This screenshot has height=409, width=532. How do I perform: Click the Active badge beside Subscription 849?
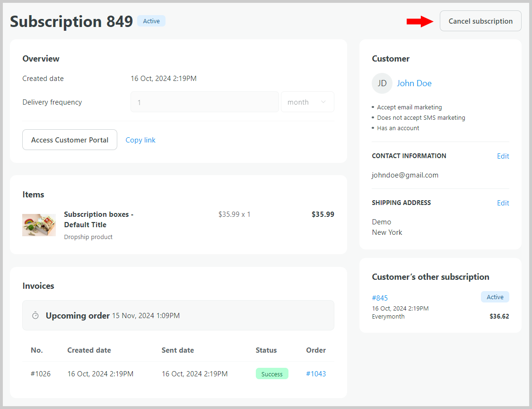click(x=151, y=21)
